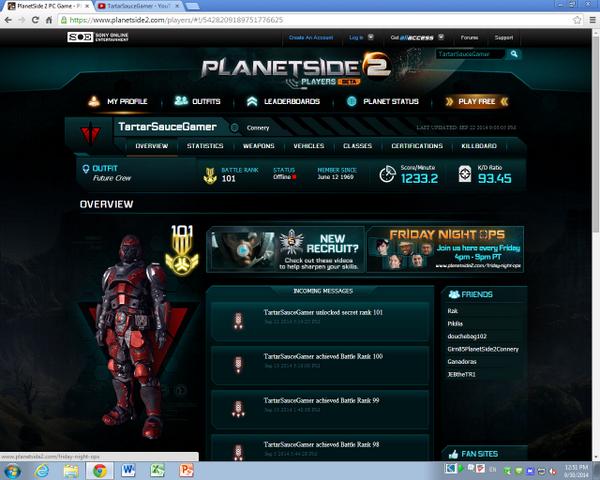The width and height of the screenshot is (600, 480).
Task: Open Word from the taskbar
Action: tap(128, 471)
